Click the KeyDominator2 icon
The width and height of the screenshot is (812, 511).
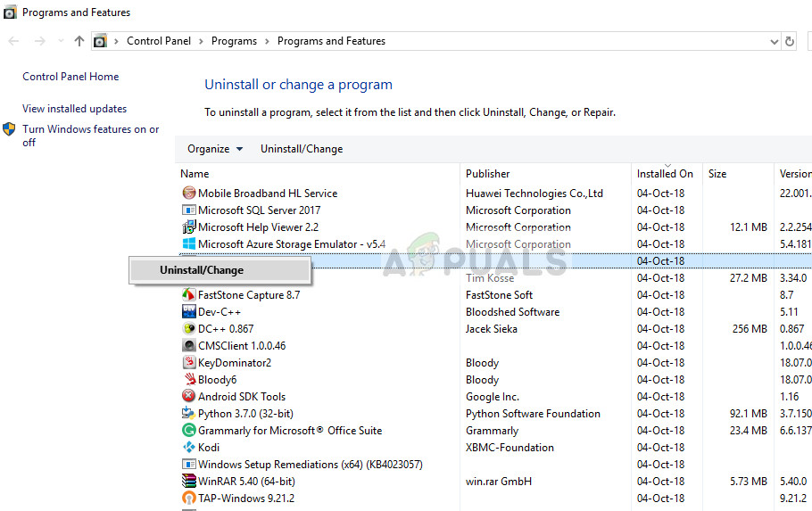(x=189, y=362)
